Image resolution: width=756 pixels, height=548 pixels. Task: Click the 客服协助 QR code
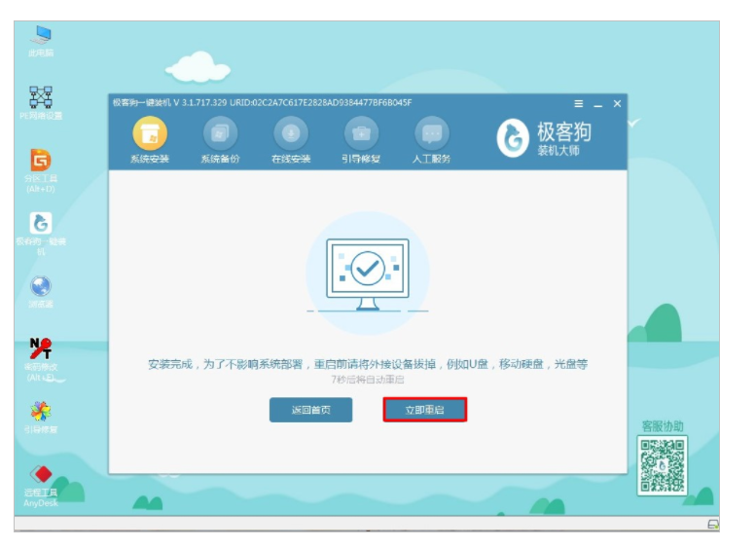(662, 465)
